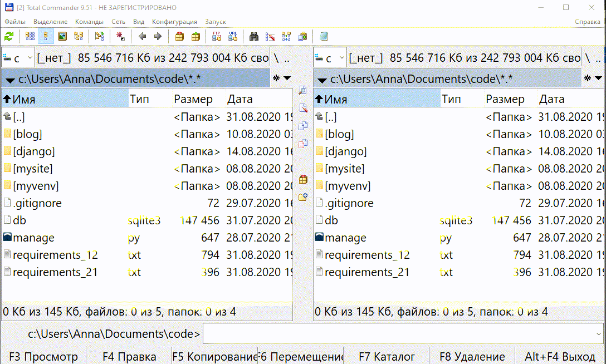The width and height of the screenshot is (606, 364).
Task: Open the Файлы menu
Action: (14, 22)
